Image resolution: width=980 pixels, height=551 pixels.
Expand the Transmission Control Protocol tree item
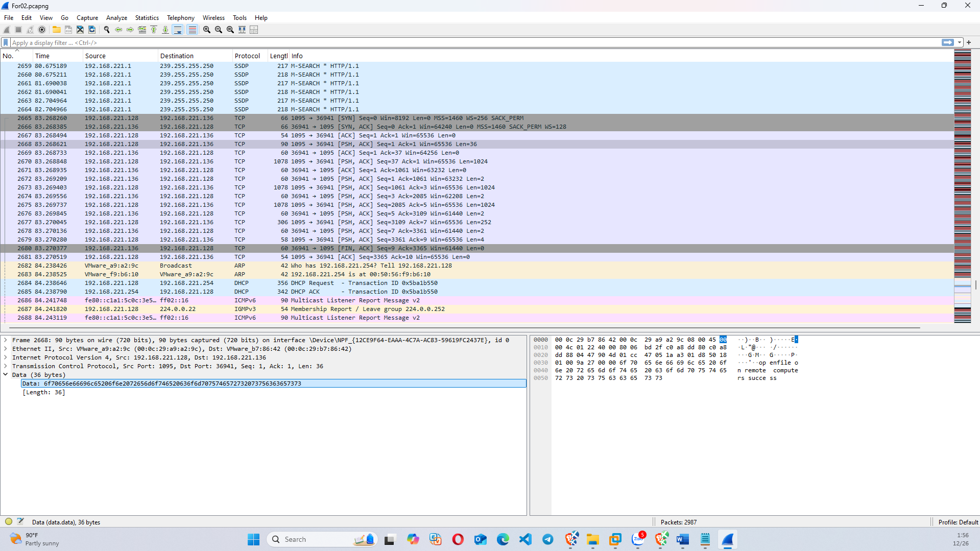(x=6, y=366)
